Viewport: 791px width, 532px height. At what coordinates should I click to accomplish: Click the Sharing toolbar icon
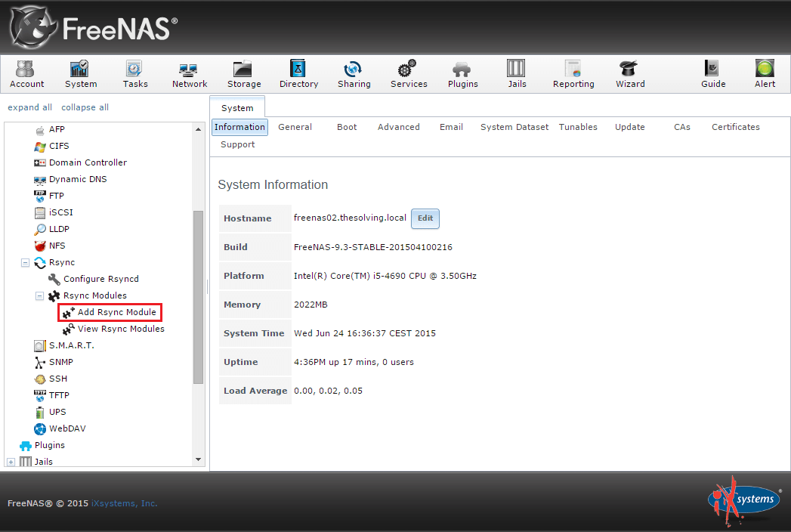(354, 67)
